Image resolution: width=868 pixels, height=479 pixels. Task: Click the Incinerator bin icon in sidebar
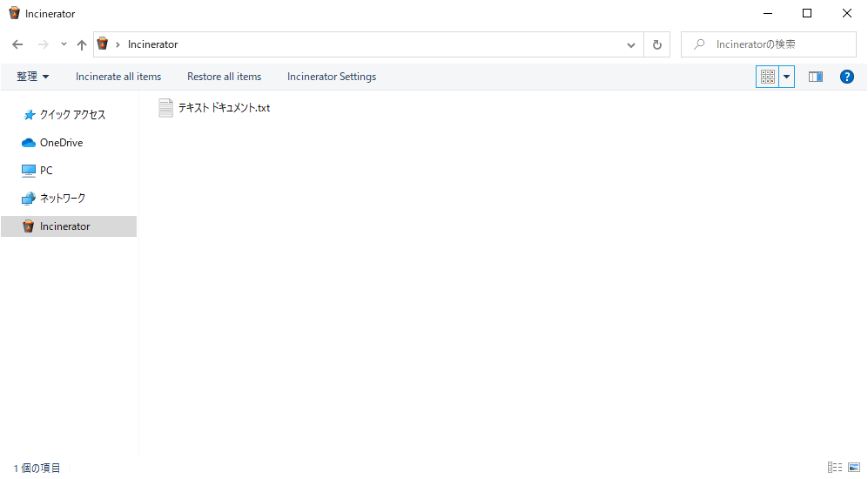pos(28,226)
